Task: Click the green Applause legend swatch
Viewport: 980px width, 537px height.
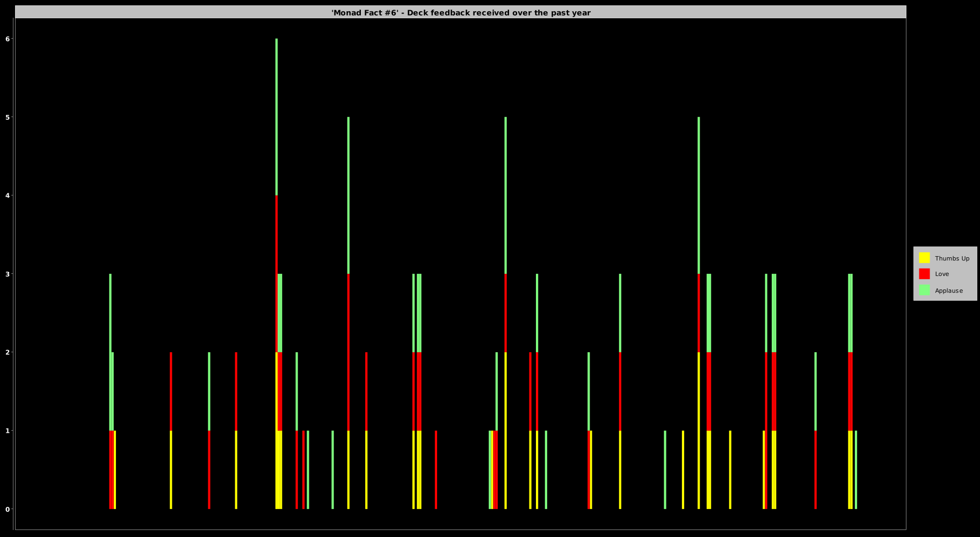Action: click(924, 290)
